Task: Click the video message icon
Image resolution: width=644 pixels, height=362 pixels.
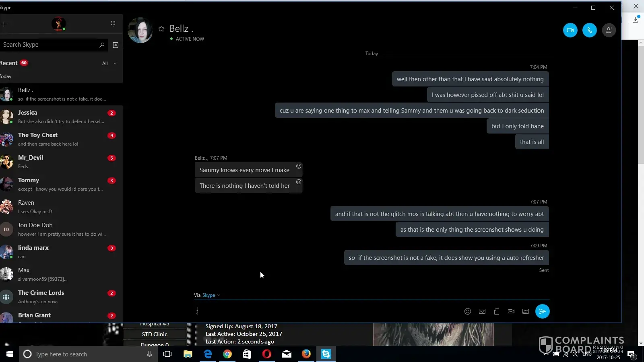Action: [x=511, y=311]
